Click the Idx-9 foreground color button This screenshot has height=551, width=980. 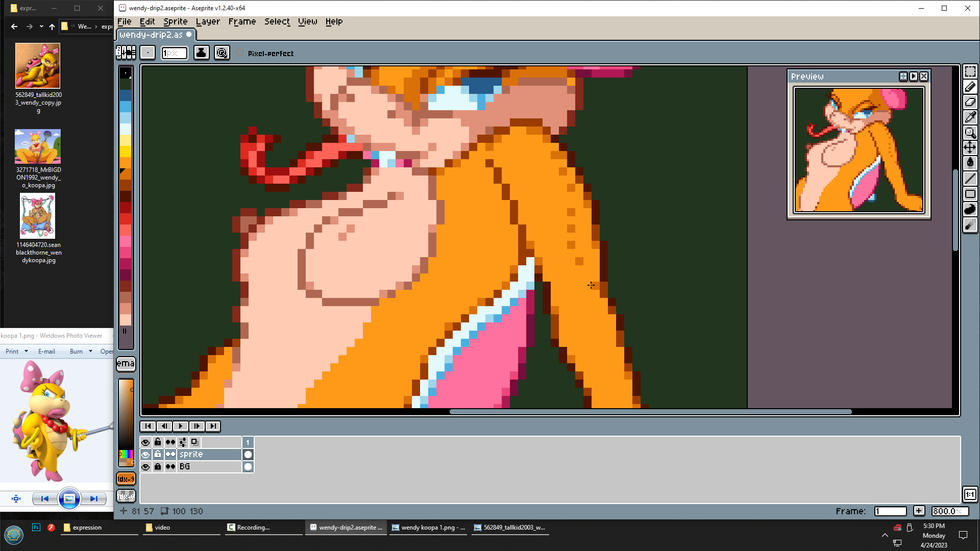point(126,479)
